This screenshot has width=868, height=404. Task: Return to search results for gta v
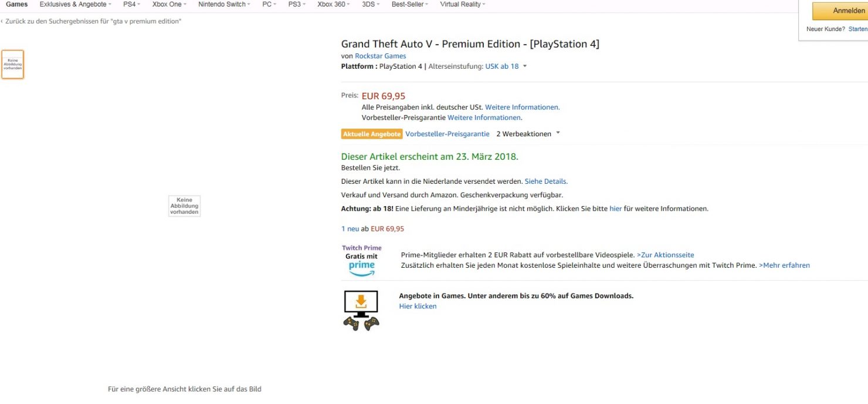pos(93,21)
